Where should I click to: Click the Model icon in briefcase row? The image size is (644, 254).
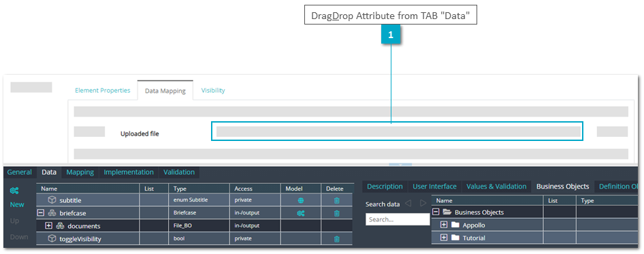coord(301,213)
